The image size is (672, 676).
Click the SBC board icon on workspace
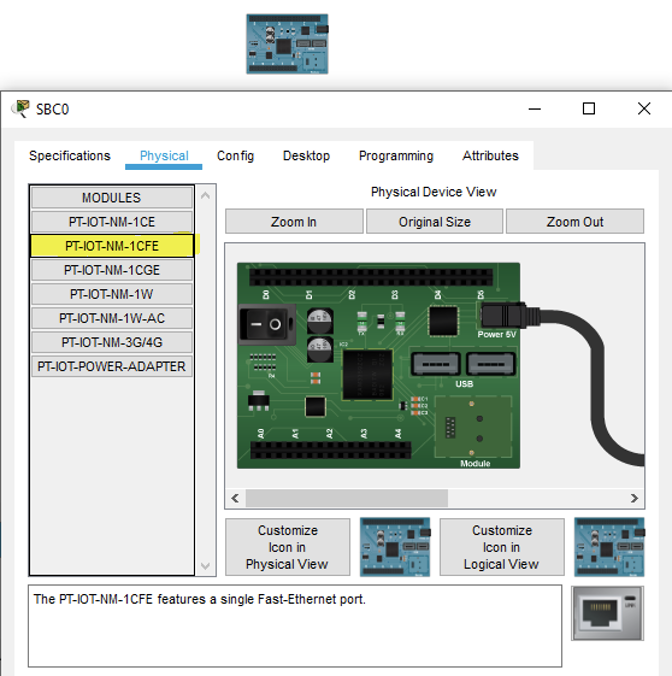tap(287, 44)
